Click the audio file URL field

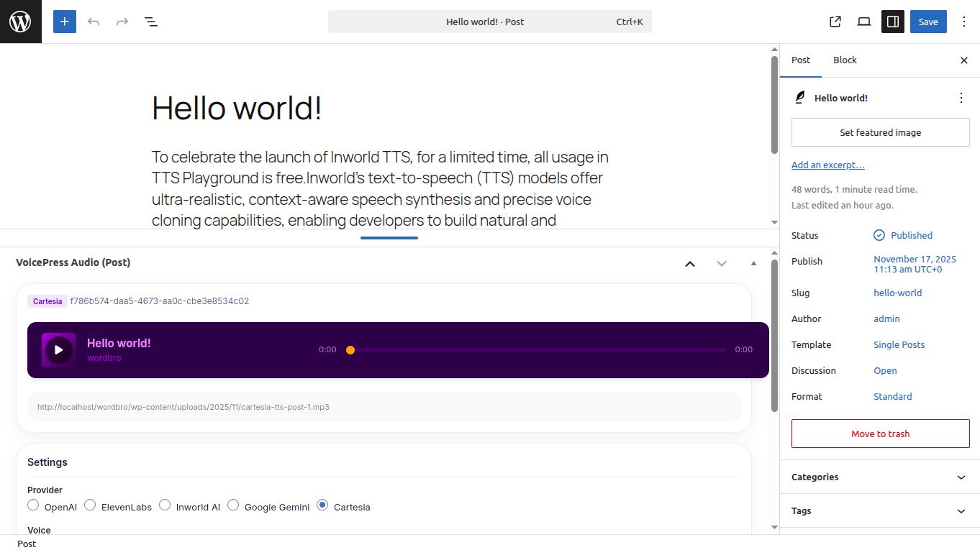pos(384,407)
